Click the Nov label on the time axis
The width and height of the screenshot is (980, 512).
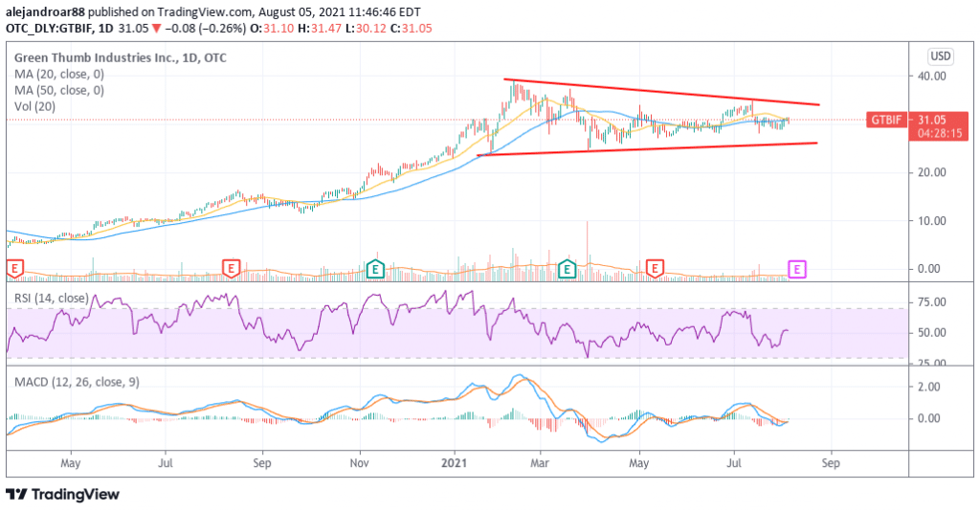click(360, 463)
